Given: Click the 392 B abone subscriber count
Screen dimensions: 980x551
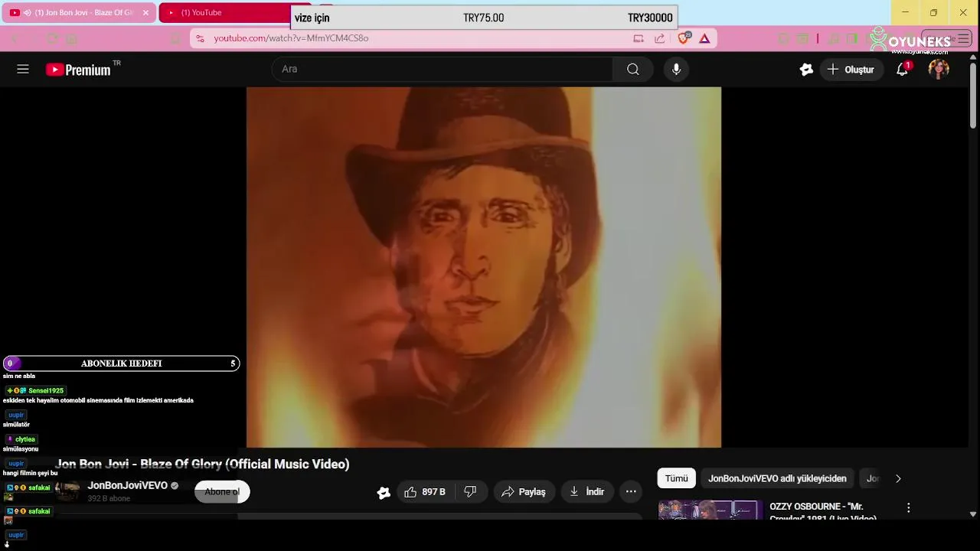Looking at the screenshot, I should click(x=109, y=499).
